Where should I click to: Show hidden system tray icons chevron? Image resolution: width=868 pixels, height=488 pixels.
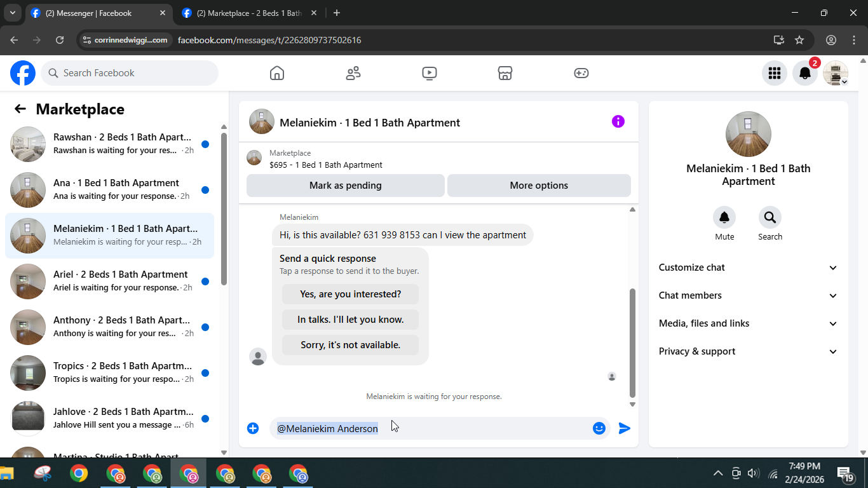(718, 473)
